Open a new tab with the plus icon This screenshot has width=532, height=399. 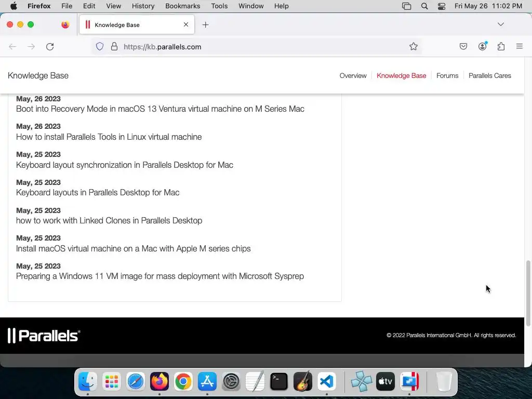[x=205, y=25]
